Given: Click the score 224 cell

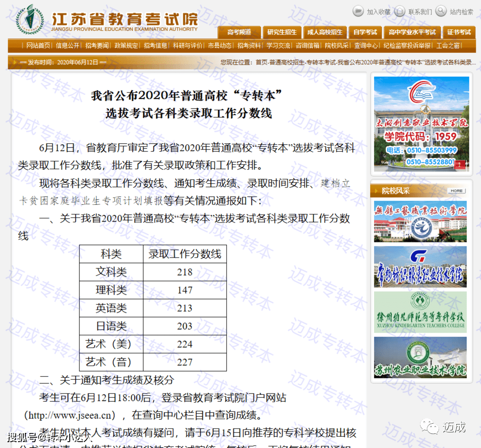Looking at the screenshot, I should pos(185,344).
